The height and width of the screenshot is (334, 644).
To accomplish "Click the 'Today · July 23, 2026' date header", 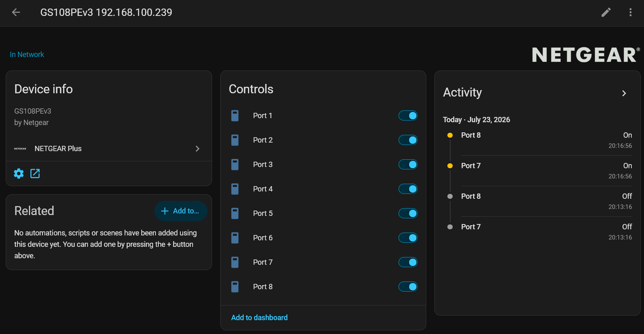I will point(476,120).
